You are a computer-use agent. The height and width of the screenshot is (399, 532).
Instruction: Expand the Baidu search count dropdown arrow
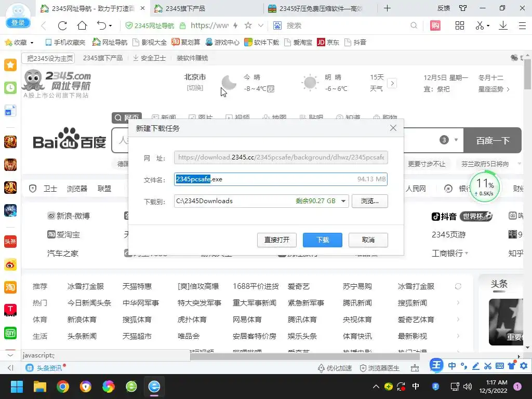pyautogui.click(x=456, y=140)
